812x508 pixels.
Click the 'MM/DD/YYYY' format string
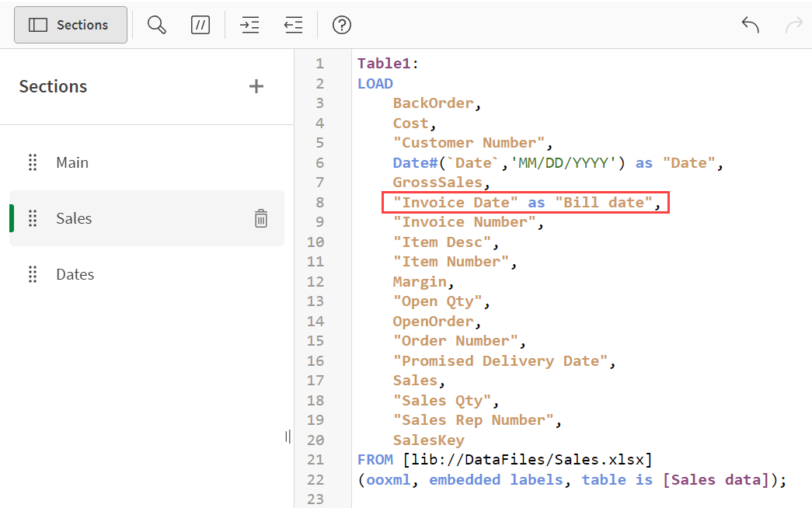tap(563, 162)
